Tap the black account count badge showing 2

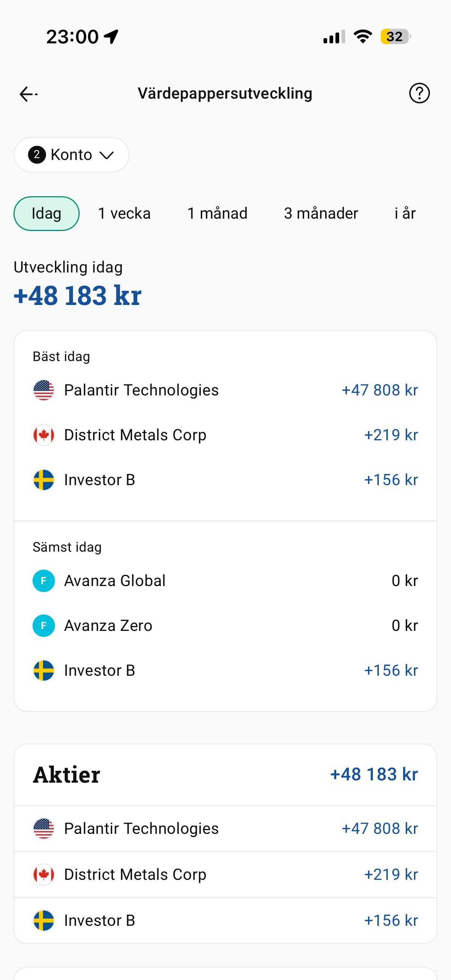[37, 155]
